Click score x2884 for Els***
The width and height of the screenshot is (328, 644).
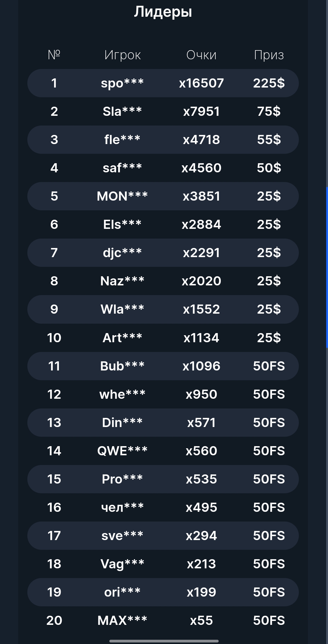(x=201, y=224)
